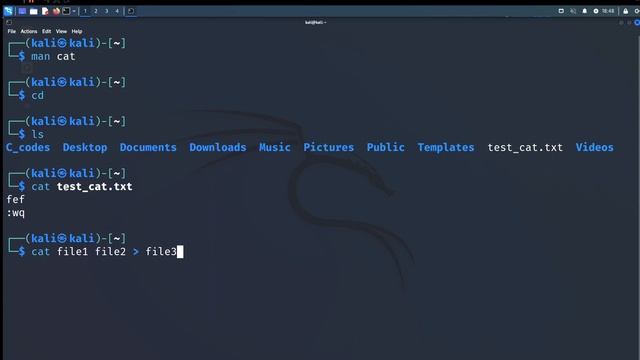Switch to workspace 2
Viewport: 640px width, 360px height.
pyautogui.click(x=96, y=11)
